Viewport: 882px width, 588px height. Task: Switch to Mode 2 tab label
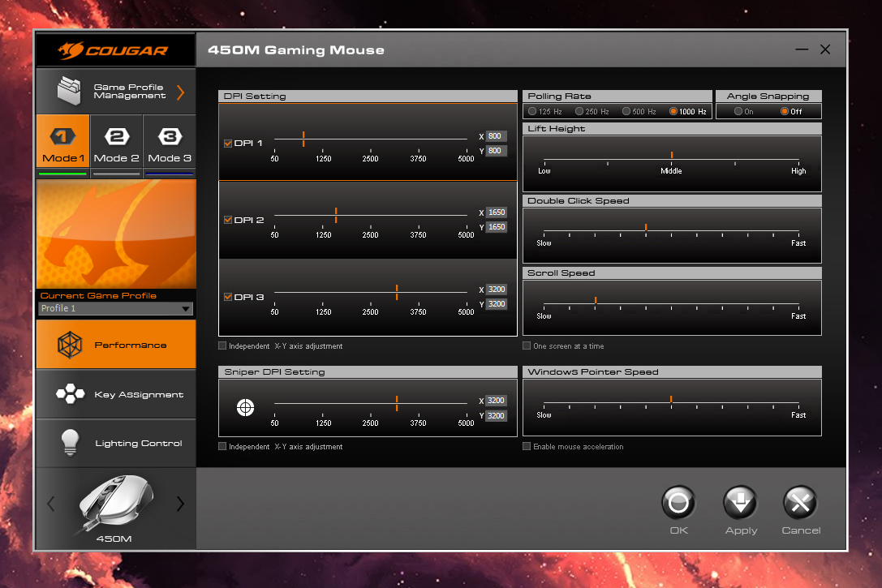117,158
